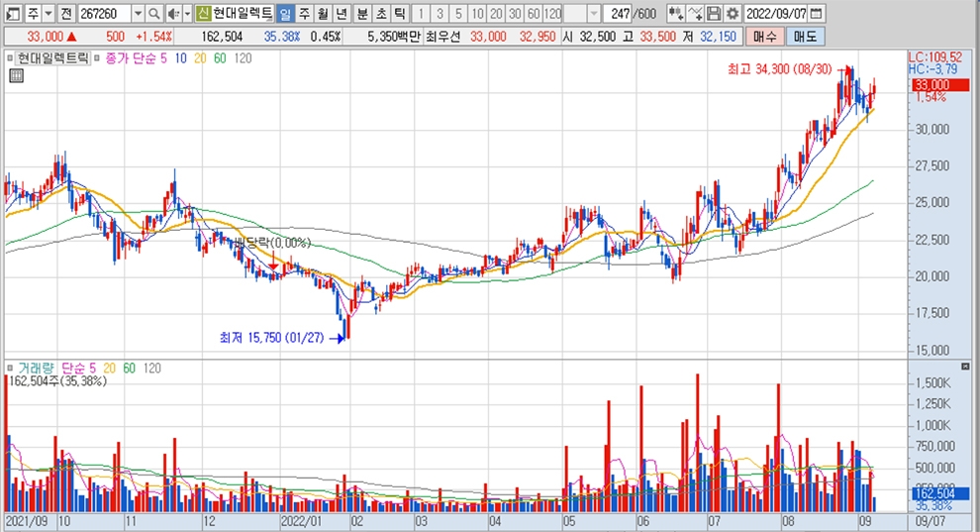Viewport: 980px width, 532px height.
Task: Click the green '신' credit badge icon
Action: (x=203, y=13)
